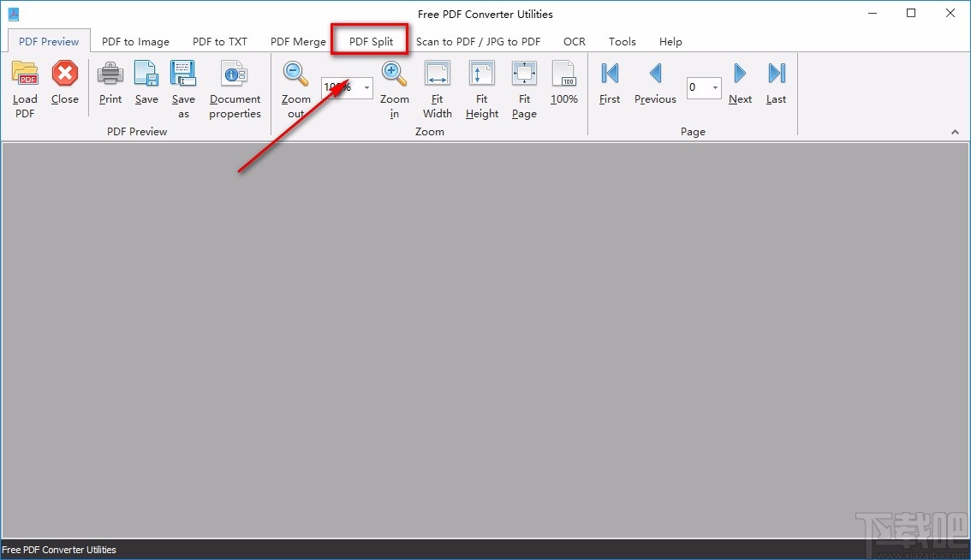The width and height of the screenshot is (971, 560).
Task: Maximize the application window
Action: pyautogui.click(x=911, y=13)
